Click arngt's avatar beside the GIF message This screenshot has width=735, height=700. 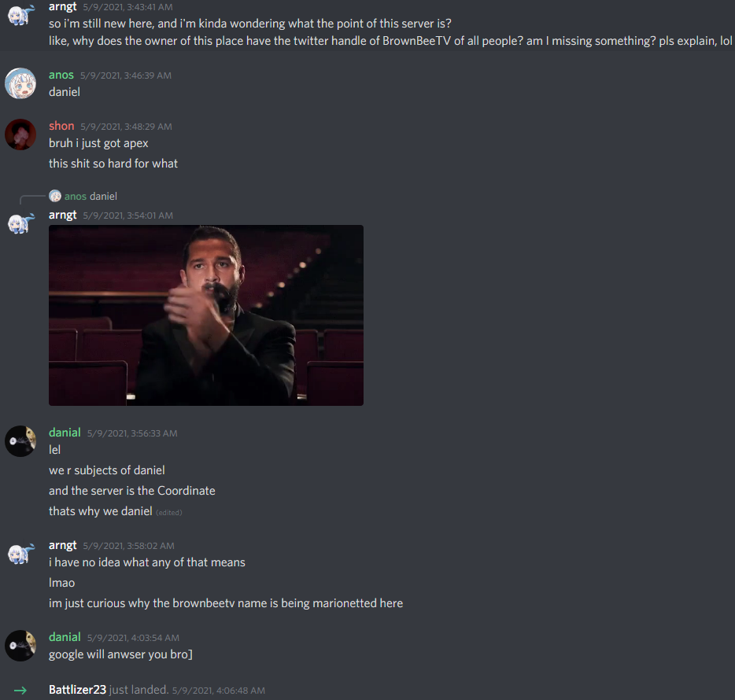(20, 223)
